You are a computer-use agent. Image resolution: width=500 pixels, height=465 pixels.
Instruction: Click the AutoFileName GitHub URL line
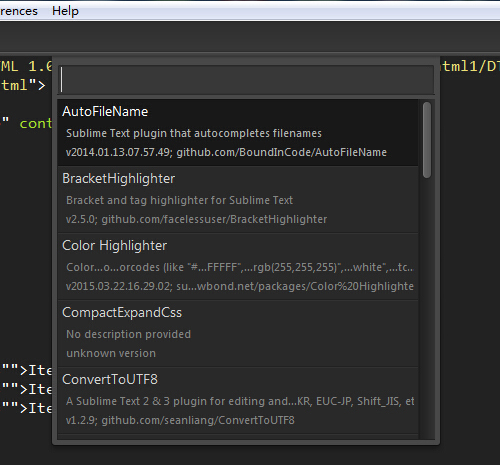(226, 152)
